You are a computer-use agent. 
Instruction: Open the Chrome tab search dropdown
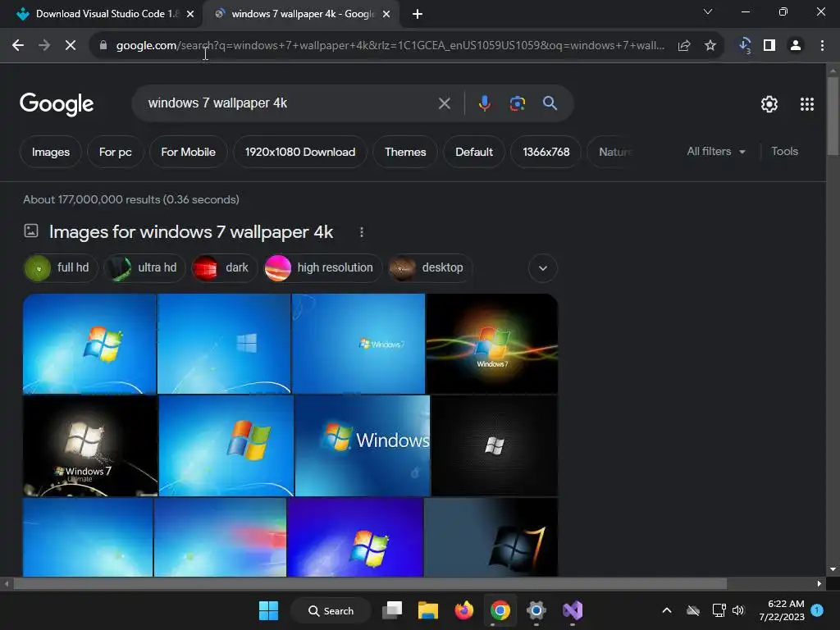click(708, 11)
